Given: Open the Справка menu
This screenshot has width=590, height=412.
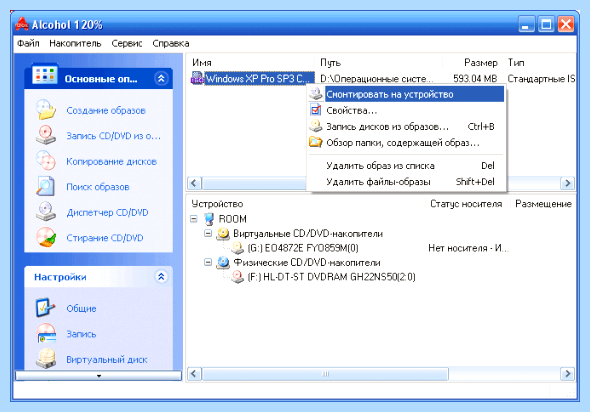Looking at the screenshot, I should pyautogui.click(x=171, y=43).
